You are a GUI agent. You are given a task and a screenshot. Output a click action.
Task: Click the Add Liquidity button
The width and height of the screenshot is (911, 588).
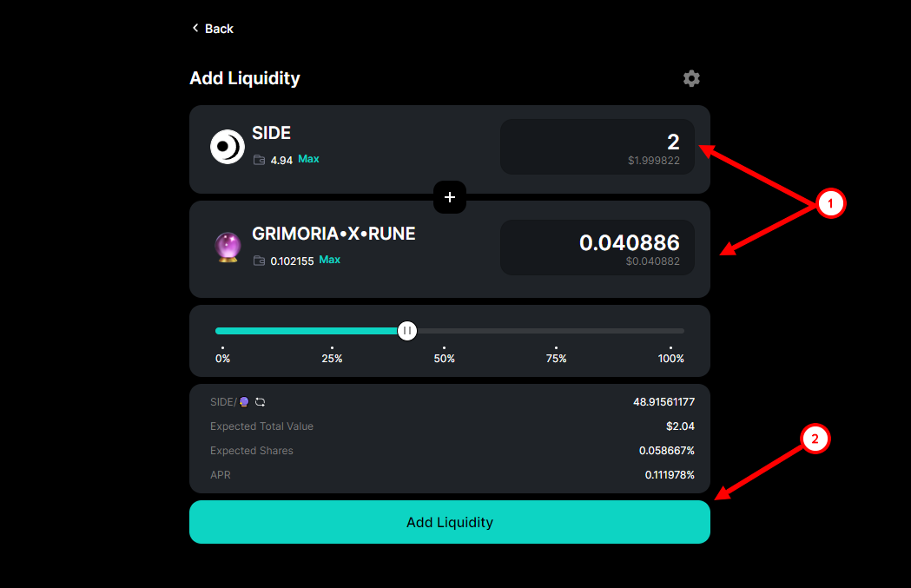point(450,522)
